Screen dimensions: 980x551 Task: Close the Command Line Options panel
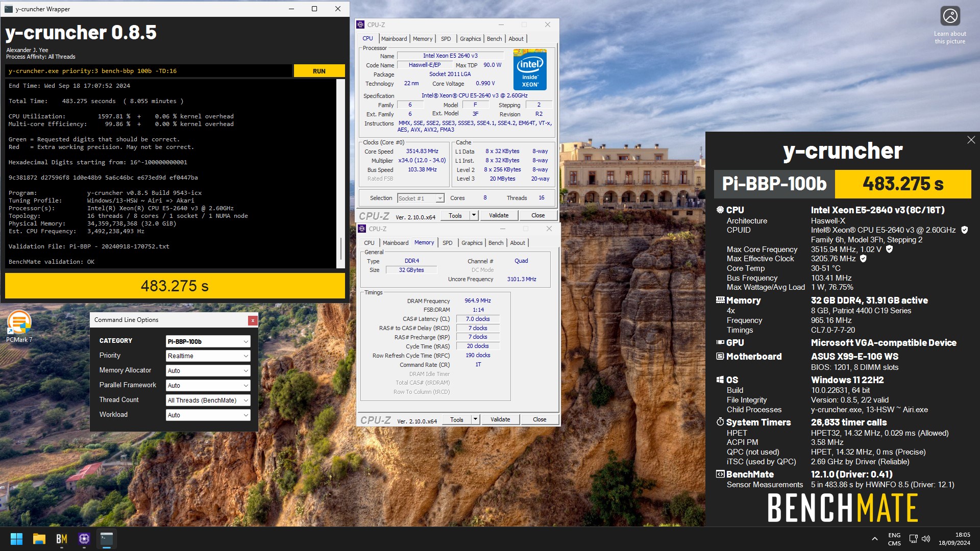[x=253, y=320]
